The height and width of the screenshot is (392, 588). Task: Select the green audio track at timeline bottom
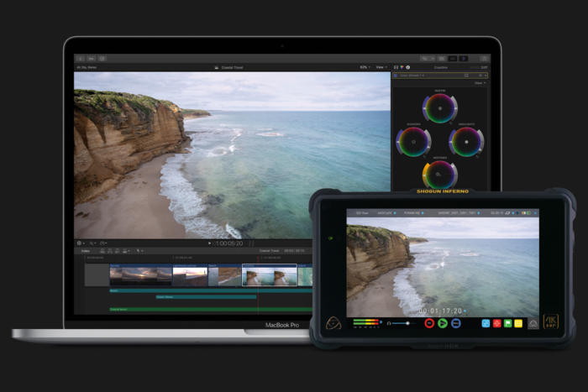pos(210,310)
